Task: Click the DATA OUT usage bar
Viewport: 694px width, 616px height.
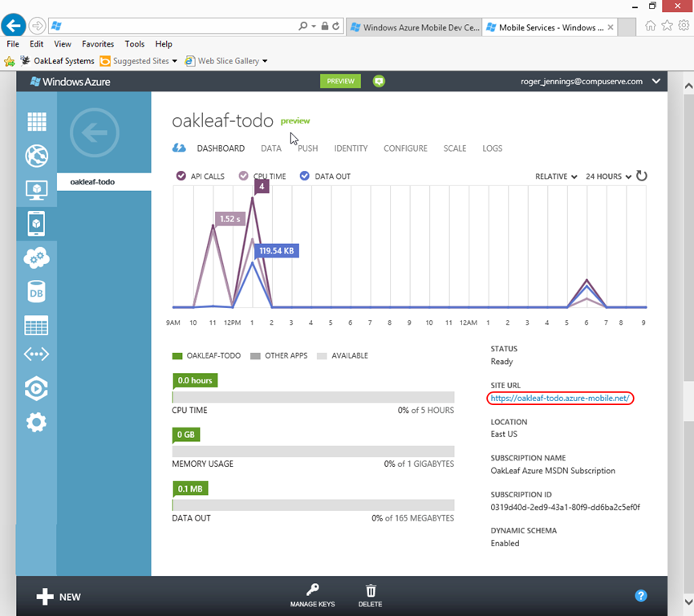Action: 314,505
